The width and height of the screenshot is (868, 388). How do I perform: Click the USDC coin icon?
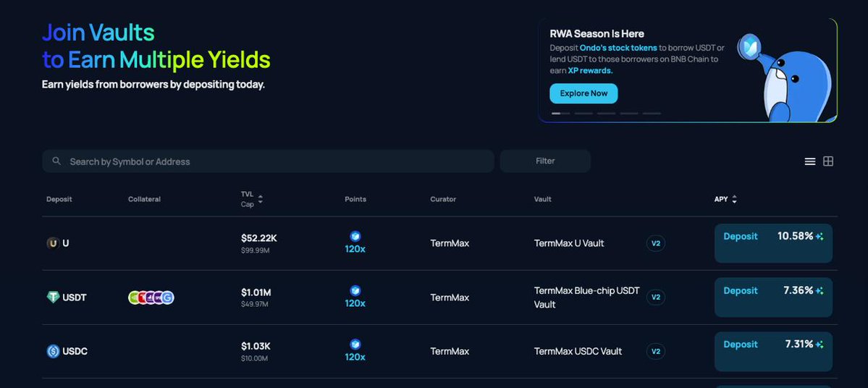click(53, 351)
